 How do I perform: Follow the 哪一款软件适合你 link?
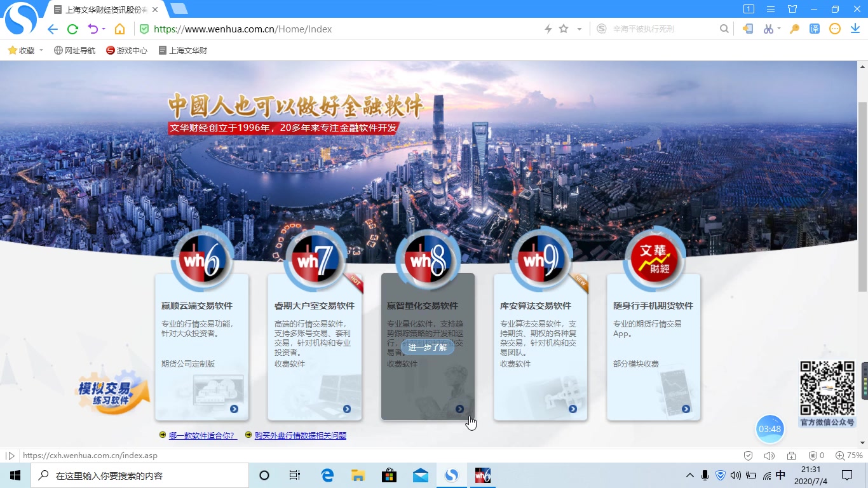pos(202,435)
